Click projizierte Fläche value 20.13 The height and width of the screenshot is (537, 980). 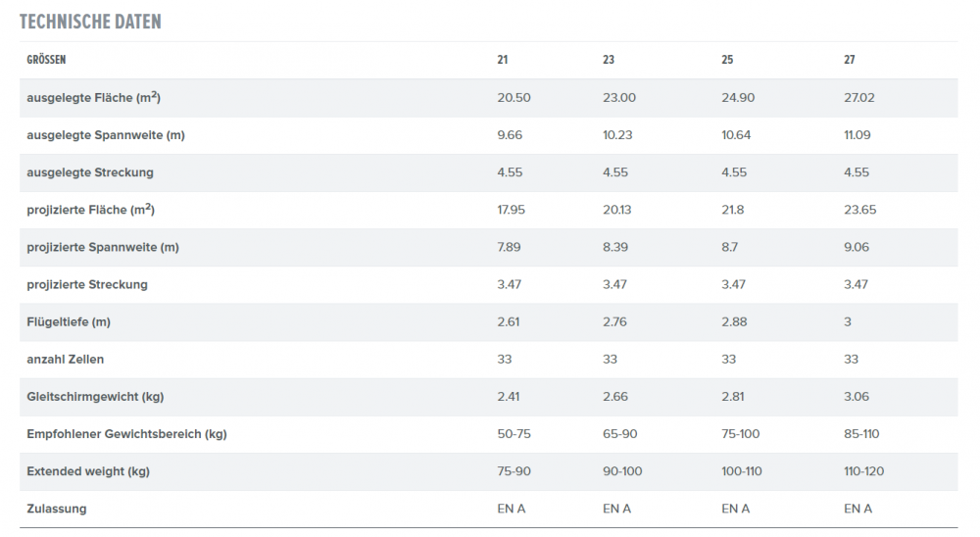click(616, 210)
